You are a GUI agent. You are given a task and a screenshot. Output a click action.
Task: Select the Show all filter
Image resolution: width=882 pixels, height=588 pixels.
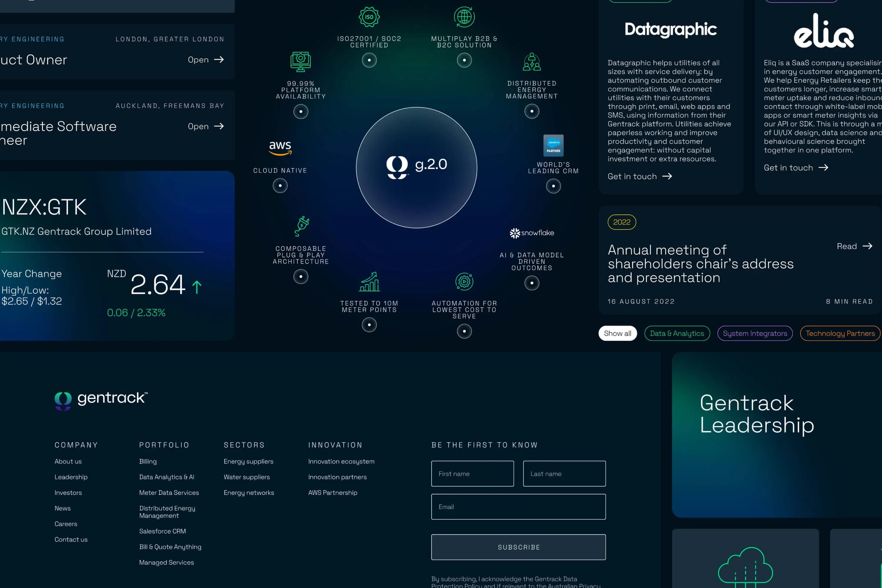pyautogui.click(x=618, y=333)
